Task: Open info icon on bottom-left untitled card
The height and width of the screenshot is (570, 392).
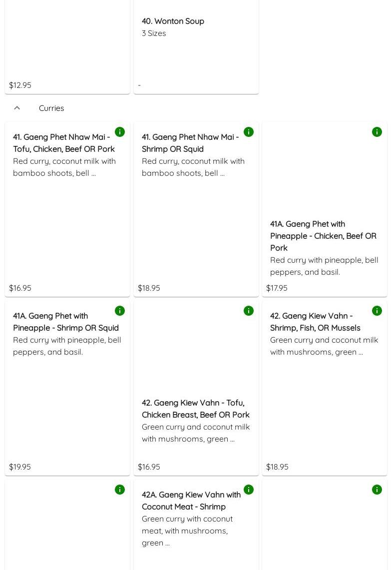Action: point(120,490)
